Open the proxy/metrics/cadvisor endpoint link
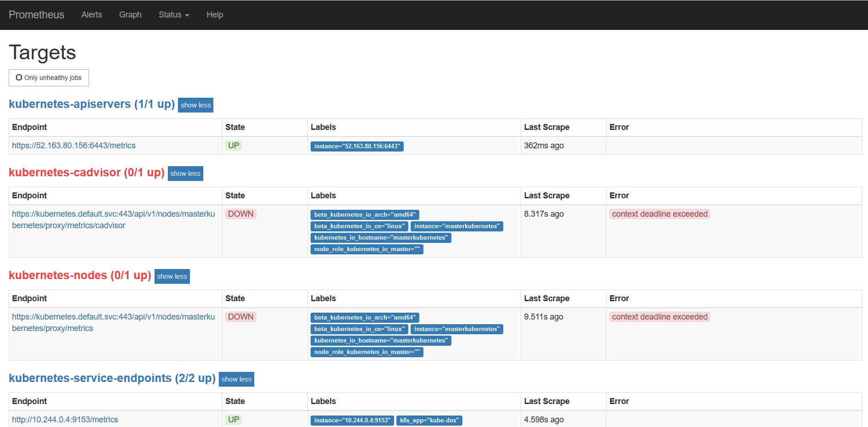868x427 pixels. tap(113, 219)
